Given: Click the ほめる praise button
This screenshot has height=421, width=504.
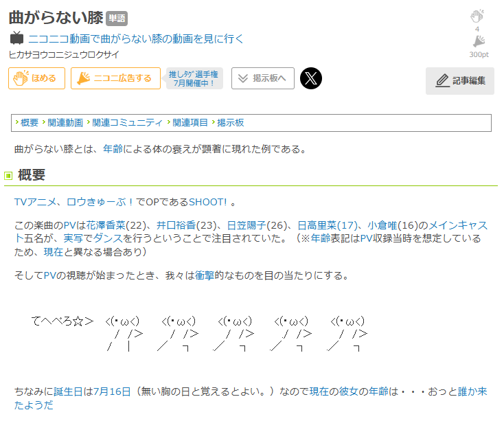Looking at the screenshot, I should pyautogui.click(x=36, y=78).
